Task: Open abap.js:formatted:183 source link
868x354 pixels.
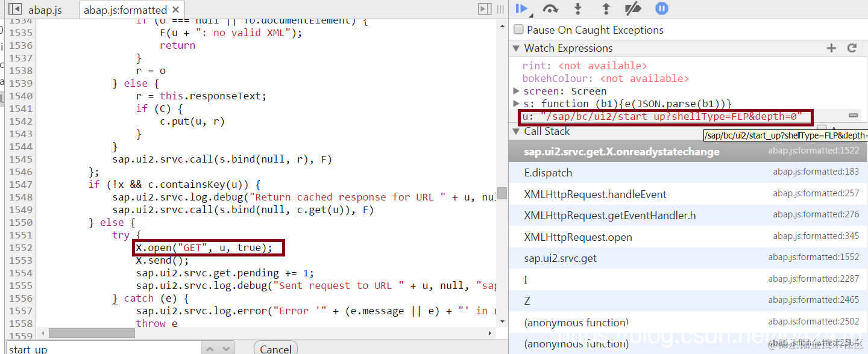Action: pyautogui.click(x=816, y=172)
